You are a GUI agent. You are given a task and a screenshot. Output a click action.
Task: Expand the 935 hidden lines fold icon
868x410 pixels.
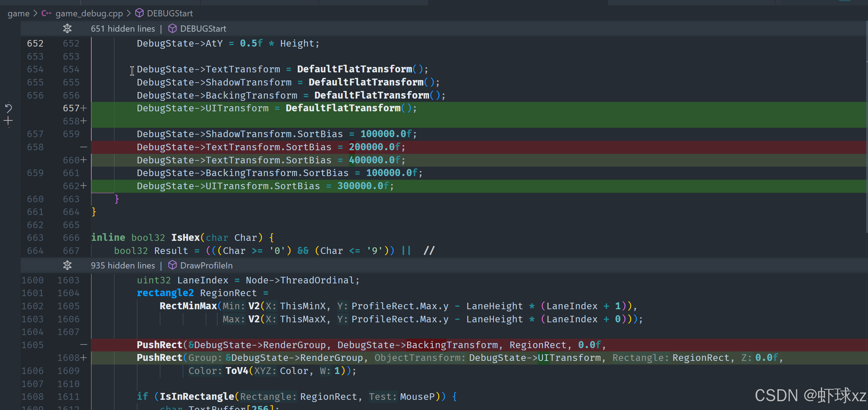(x=67, y=265)
